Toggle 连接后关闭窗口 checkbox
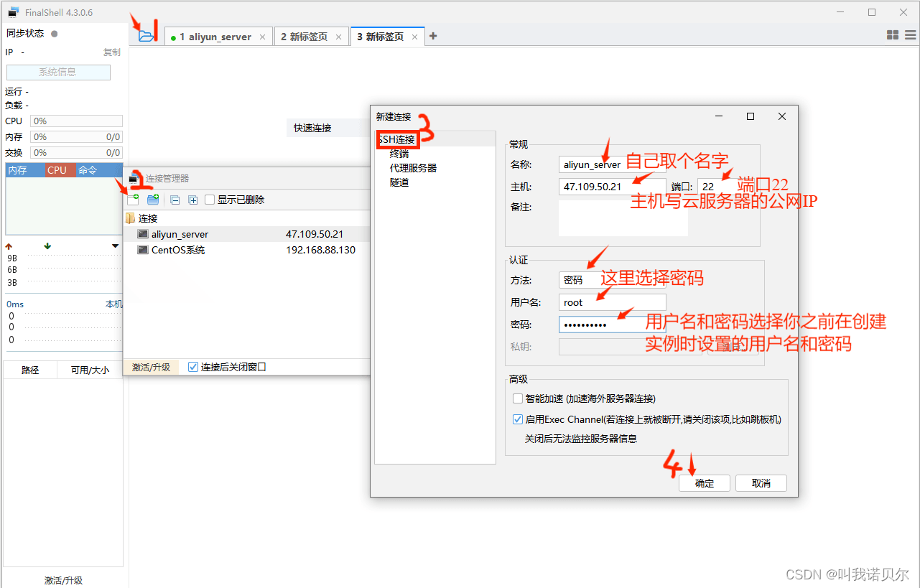Viewport: 920px width, 588px height. click(x=192, y=367)
